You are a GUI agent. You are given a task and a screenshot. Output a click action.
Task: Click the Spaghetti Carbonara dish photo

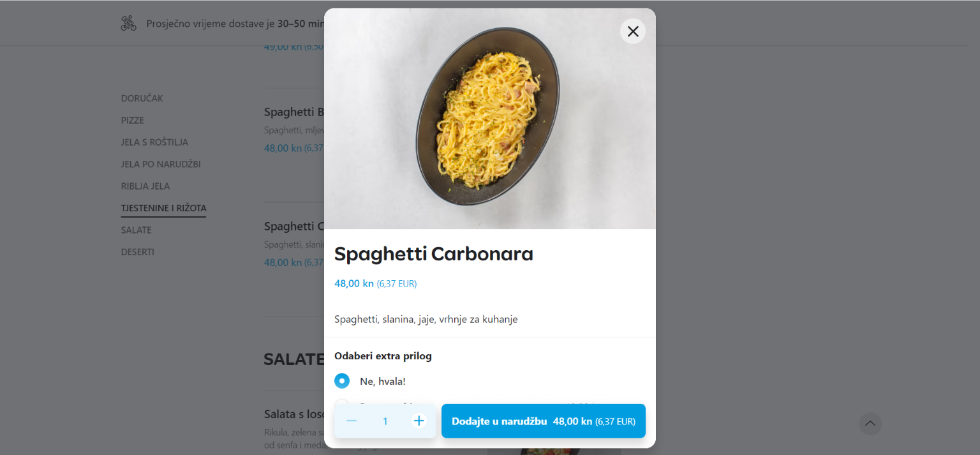coord(489,117)
